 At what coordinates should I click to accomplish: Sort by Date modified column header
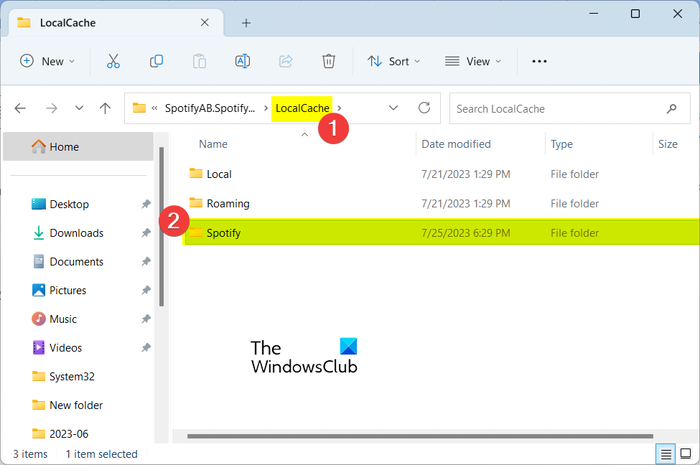click(456, 144)
